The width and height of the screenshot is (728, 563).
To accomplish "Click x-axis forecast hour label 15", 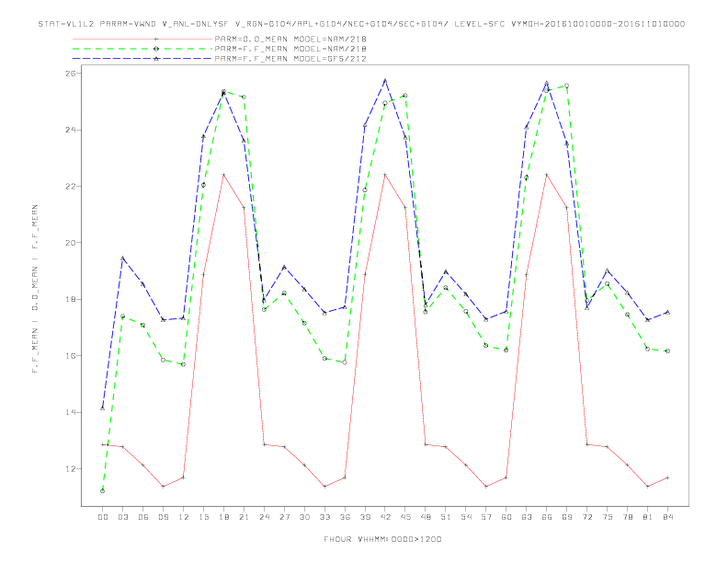I will 203,517.
